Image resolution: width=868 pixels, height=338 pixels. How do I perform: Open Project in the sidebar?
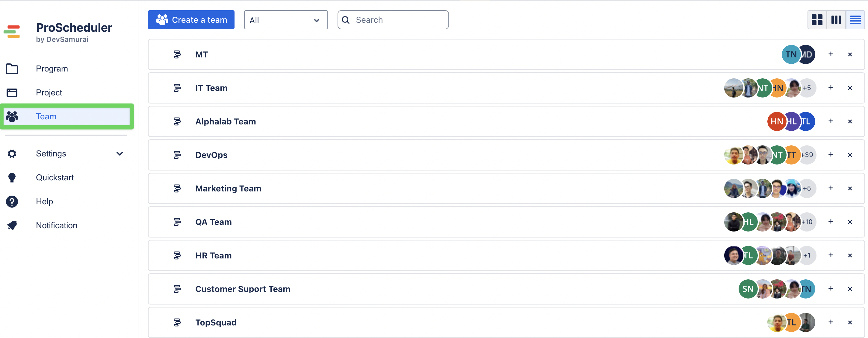click(x=49, y=93)
